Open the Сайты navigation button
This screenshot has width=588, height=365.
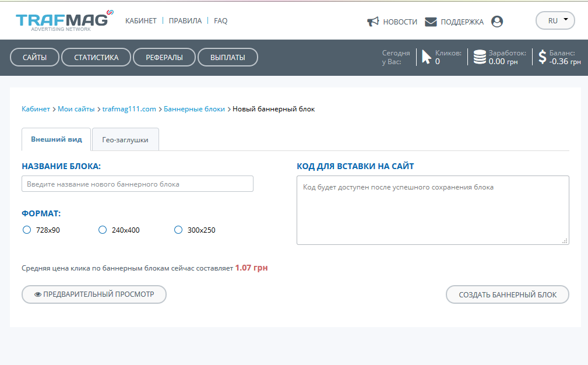click(34, 57)
